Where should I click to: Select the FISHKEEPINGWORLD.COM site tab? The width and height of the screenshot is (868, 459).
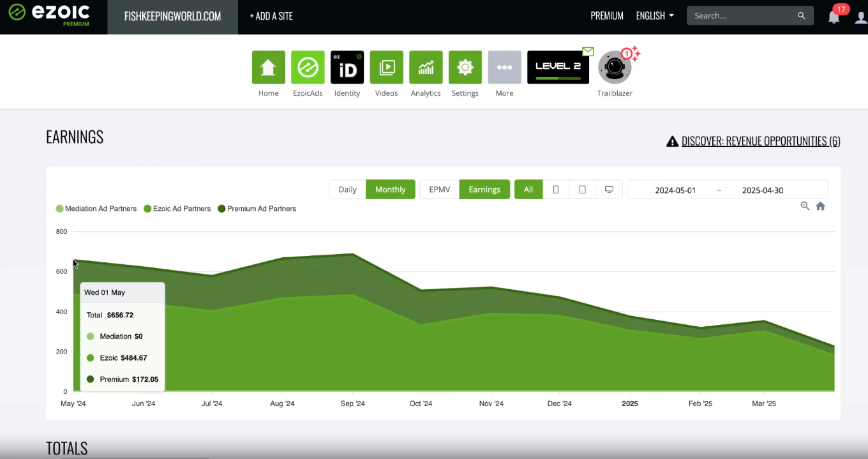[173, 17]
